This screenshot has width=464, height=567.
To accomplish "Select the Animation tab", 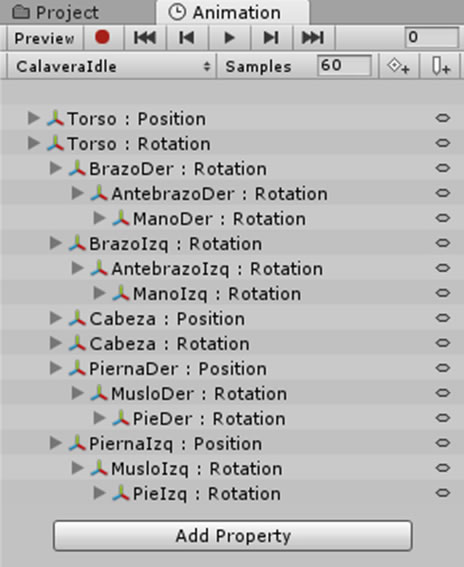I will tap(232, 13).
